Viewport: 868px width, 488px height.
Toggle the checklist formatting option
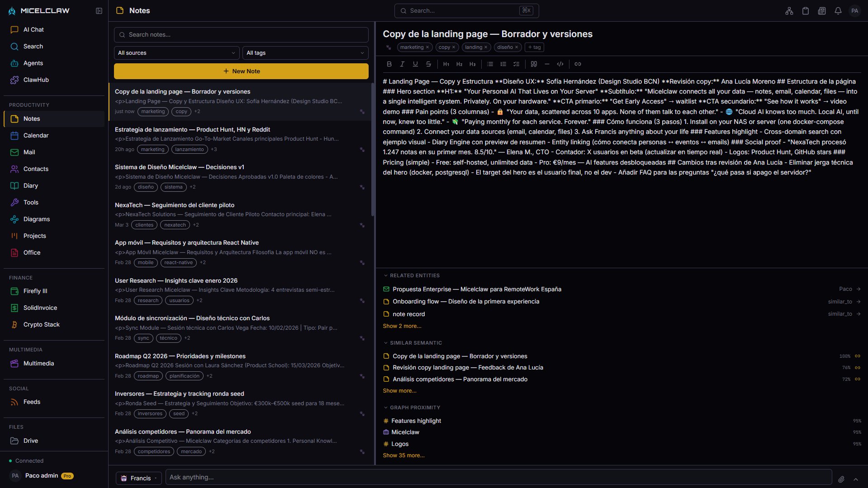(x=516, y=64)
